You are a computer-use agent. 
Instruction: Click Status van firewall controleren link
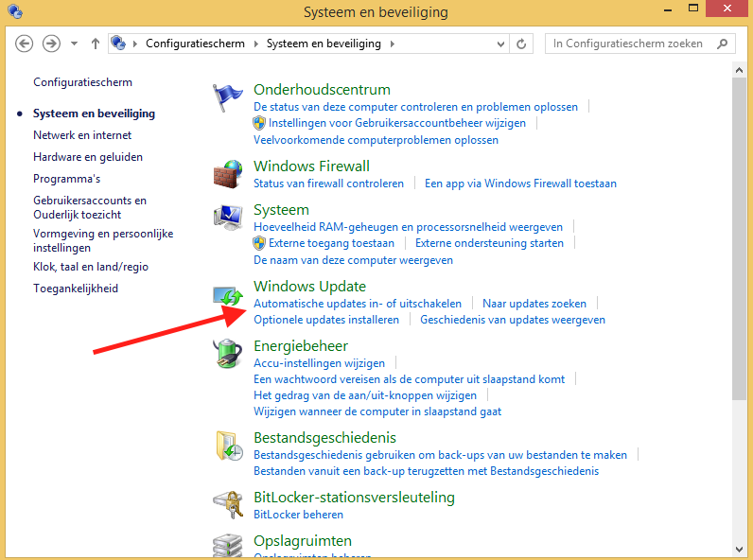[328, 184]
